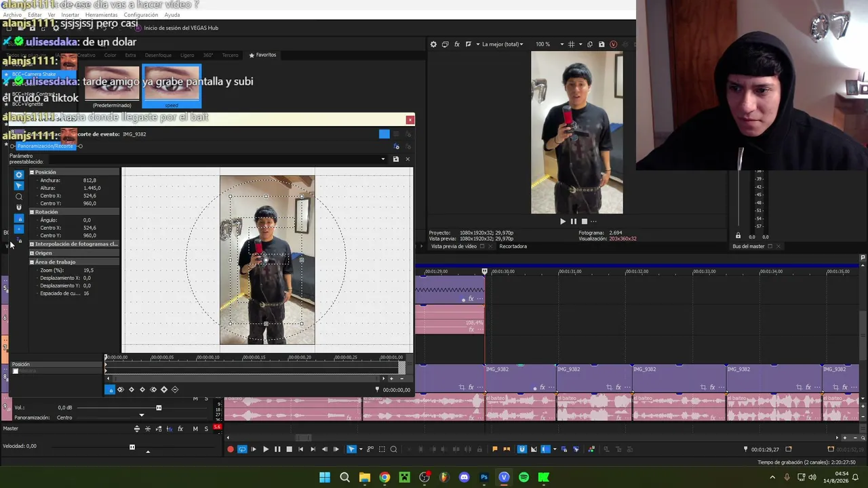Viewport: 868px width, 488px height.
Task: Expand the Origen property group
Action: point(31,253)
